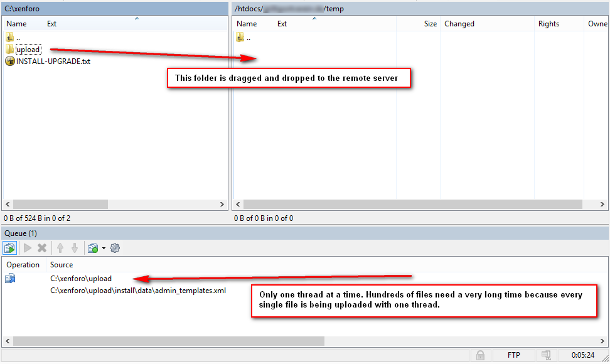Screen dimensions: 610x364
Task: Click right arrow of local panel scrollbar
Action: 222,205
